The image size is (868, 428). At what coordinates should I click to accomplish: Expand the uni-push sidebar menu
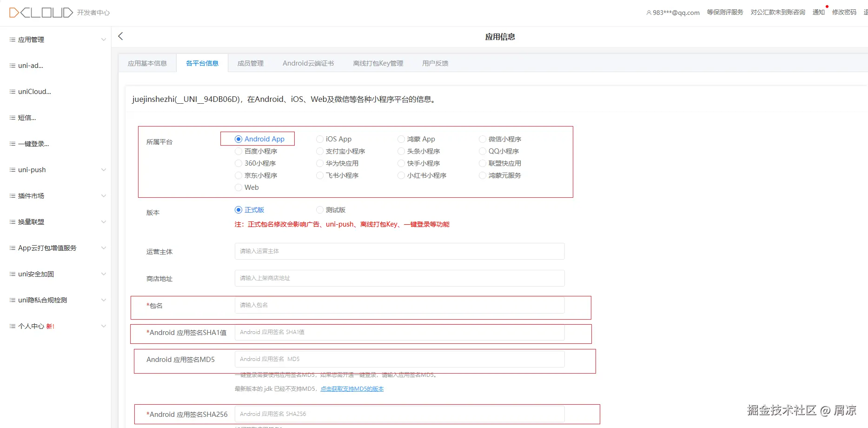click(x=56, y=170)
